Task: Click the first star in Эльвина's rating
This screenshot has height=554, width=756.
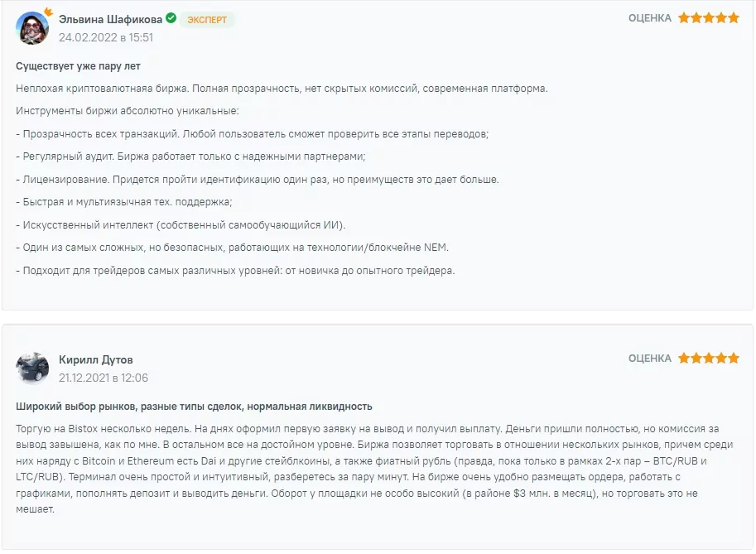Action: pos(684,17)
